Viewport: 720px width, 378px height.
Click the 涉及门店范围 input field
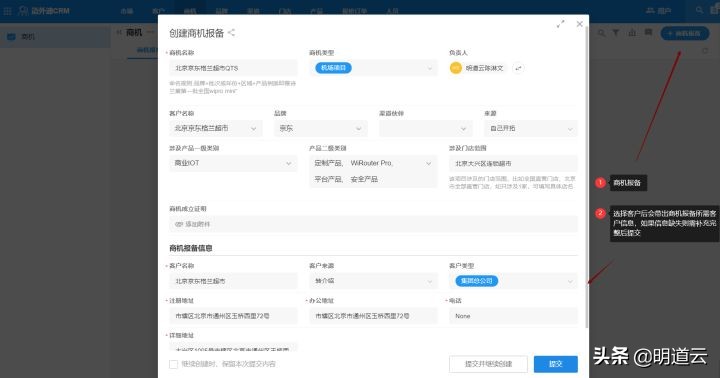click(x=513, y=164)
